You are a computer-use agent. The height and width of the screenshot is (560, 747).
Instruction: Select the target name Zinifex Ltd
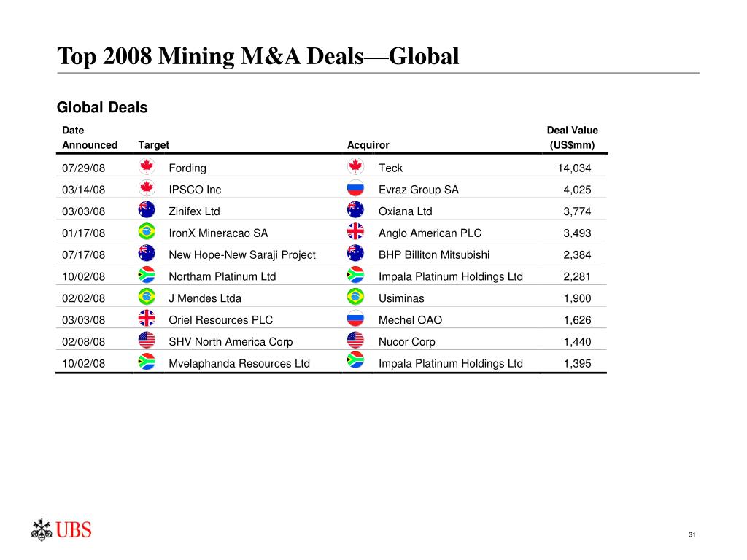tap(194, 211)
